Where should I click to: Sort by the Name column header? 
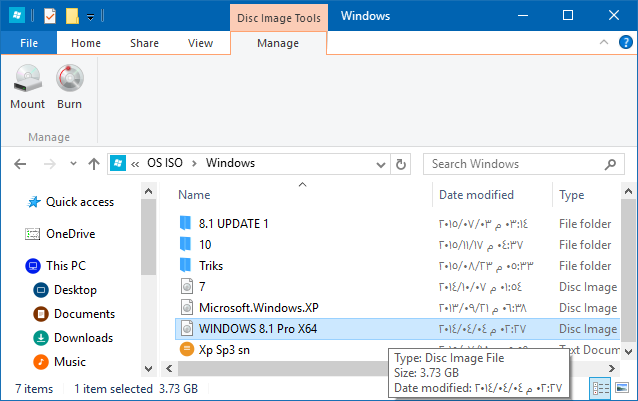click(194, 195)
